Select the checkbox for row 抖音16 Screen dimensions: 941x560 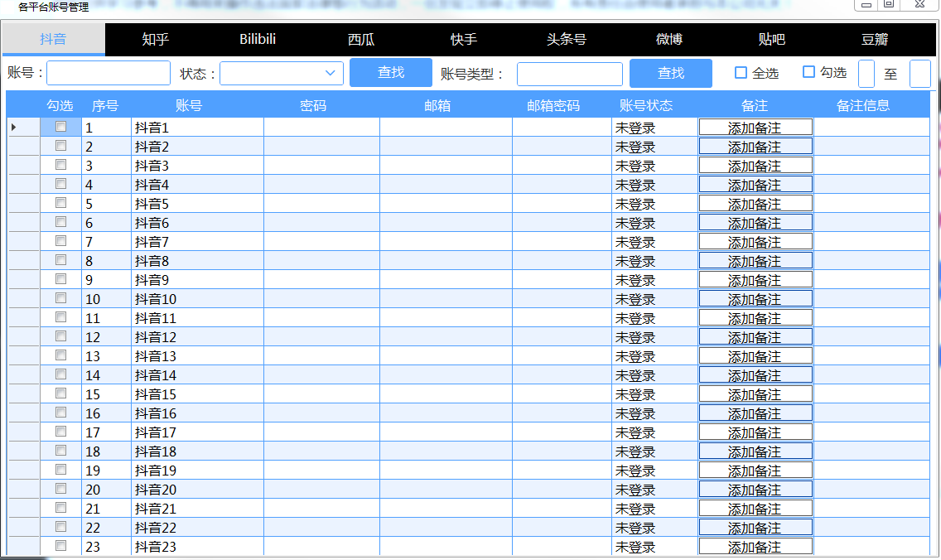(x=60, y=413)
